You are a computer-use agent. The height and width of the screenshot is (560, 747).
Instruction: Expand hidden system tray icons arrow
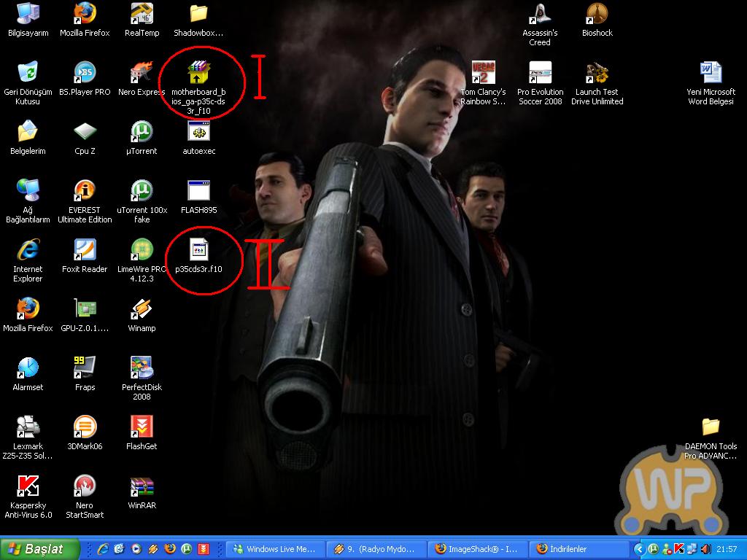[x=640, y=549]
